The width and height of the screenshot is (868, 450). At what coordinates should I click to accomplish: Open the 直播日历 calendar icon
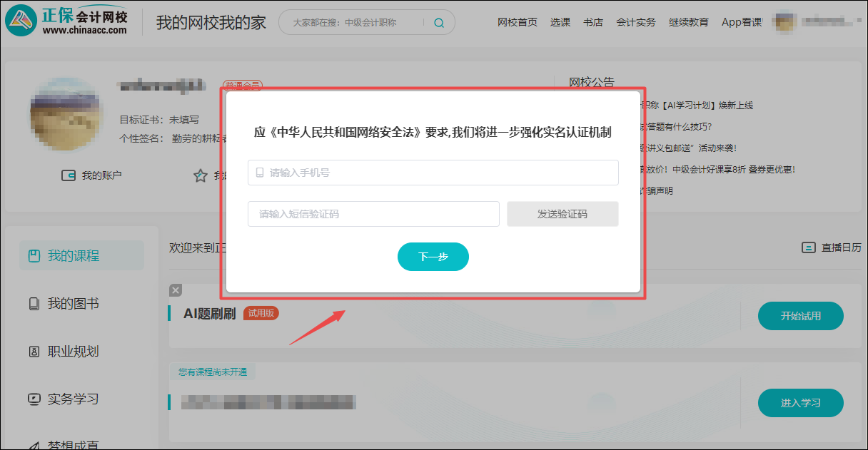pos(809,247)
